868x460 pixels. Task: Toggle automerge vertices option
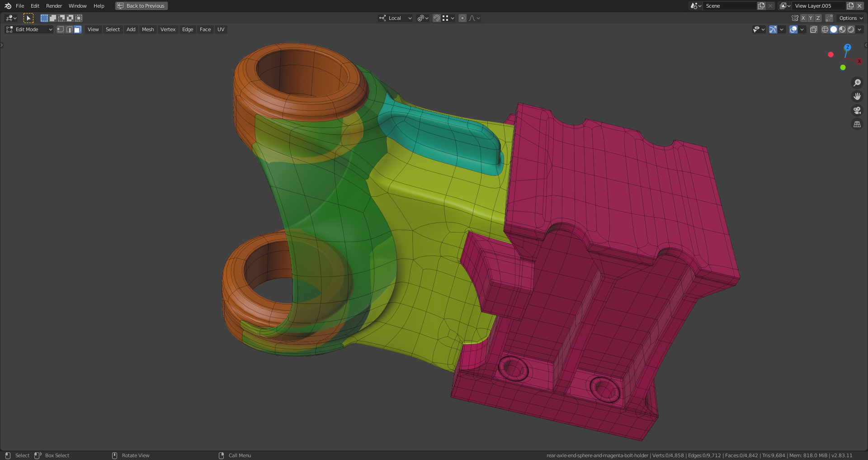(829, 18)
